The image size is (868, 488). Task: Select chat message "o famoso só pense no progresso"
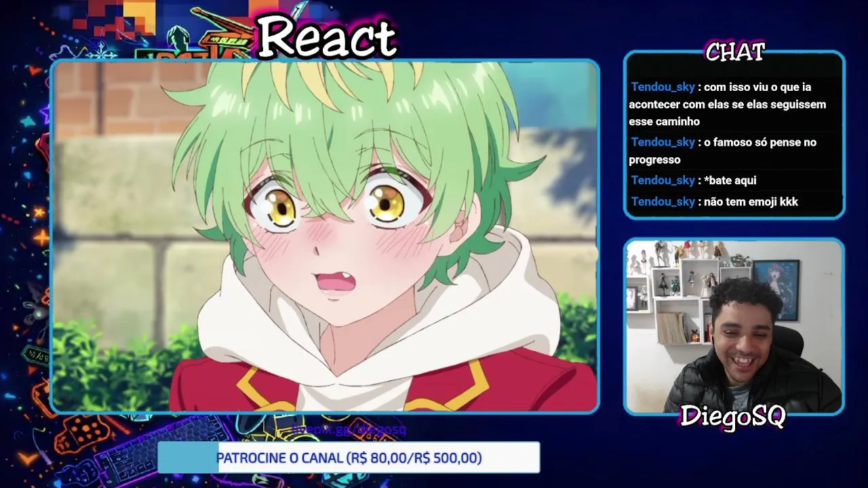[x=723, y=150]
